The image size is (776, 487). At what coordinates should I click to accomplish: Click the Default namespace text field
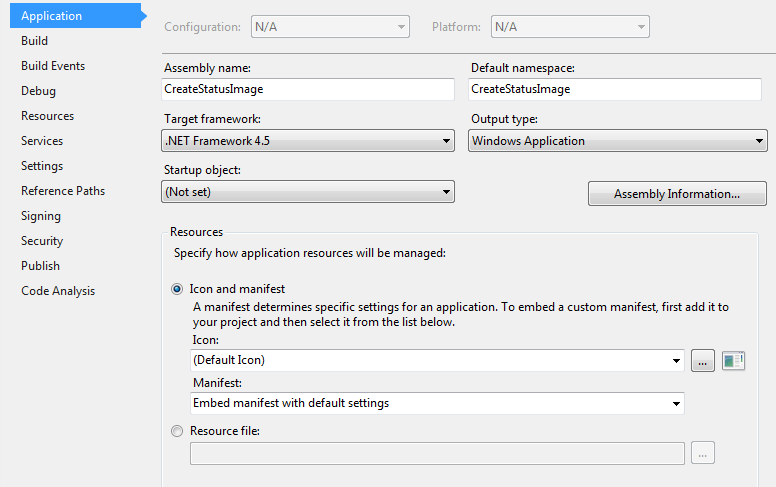[x=615, y=89]
